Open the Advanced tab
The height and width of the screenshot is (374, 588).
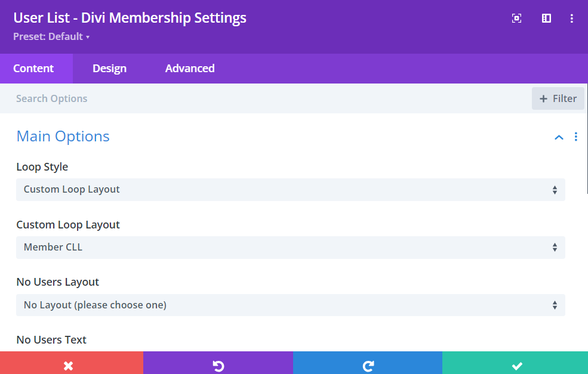(189, 68)
